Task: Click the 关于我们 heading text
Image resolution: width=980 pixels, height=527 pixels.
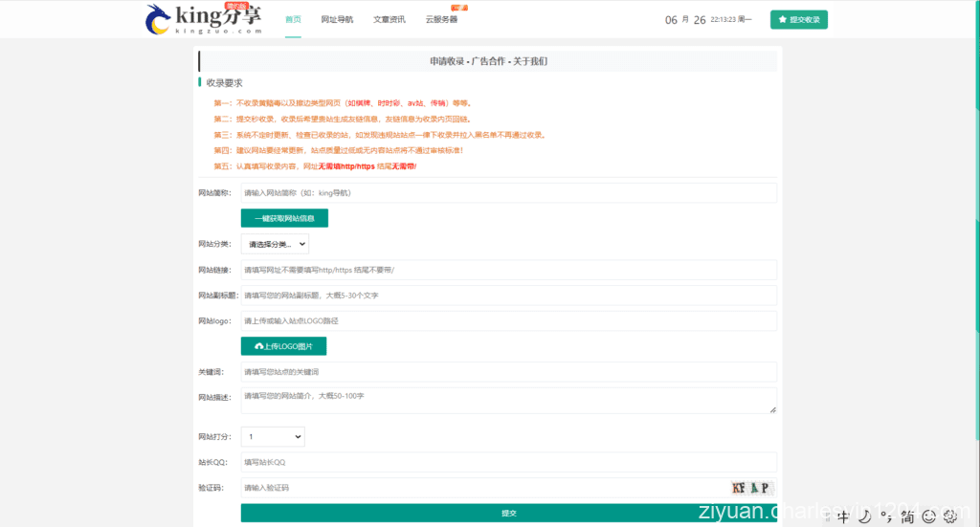Action: coord(530,61)
